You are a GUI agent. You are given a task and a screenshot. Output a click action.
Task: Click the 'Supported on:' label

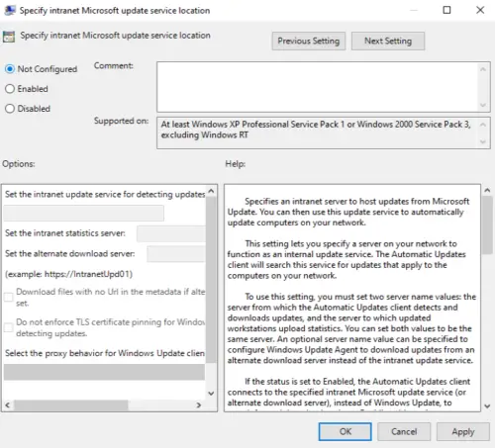click(121, 121)
